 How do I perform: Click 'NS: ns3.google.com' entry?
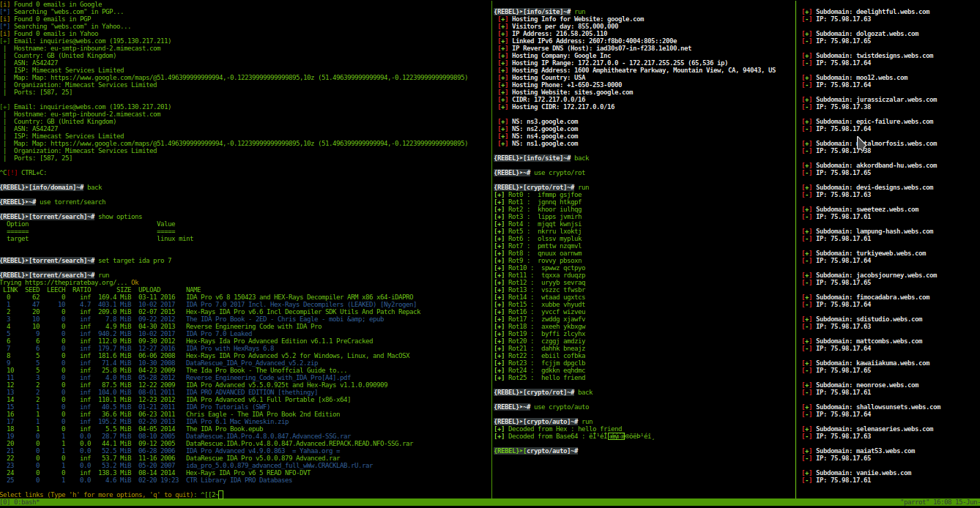[x=538, y=122]
